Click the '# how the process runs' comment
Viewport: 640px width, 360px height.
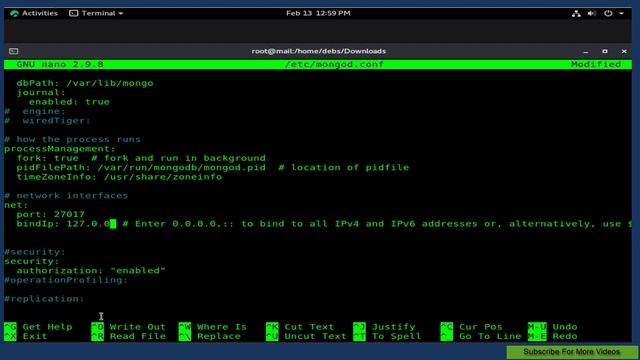(x=72, y=139)
